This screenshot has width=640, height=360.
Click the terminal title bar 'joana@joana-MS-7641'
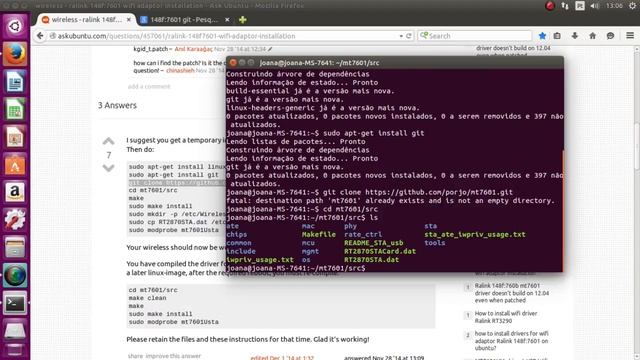click(x=319, y=63)
